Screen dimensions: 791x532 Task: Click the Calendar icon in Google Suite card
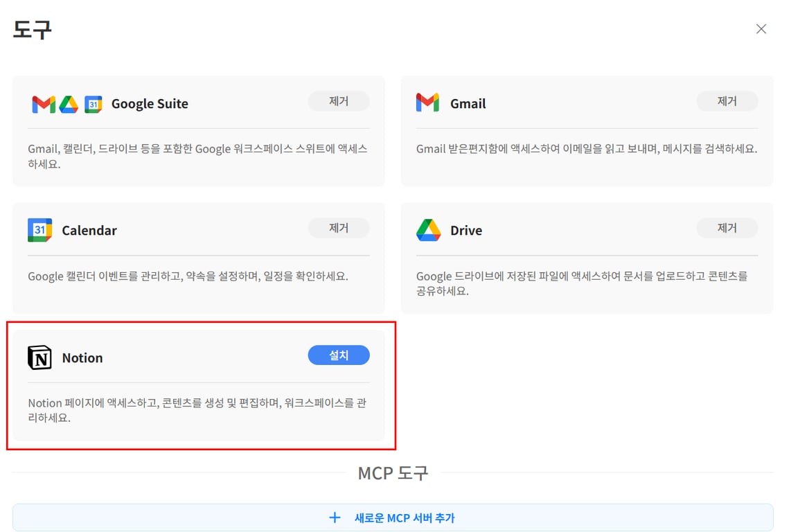pos(94,105)
